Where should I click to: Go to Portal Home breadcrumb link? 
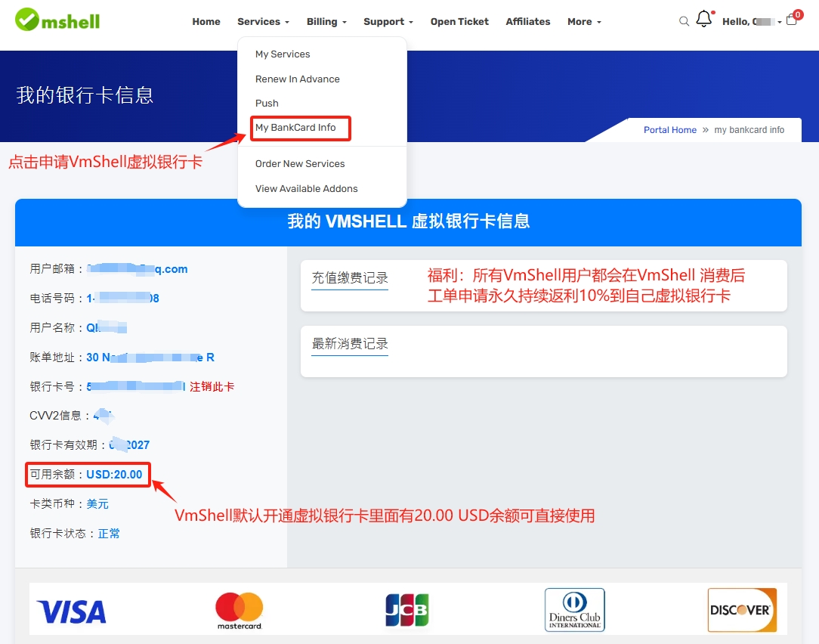coord(669,130)
